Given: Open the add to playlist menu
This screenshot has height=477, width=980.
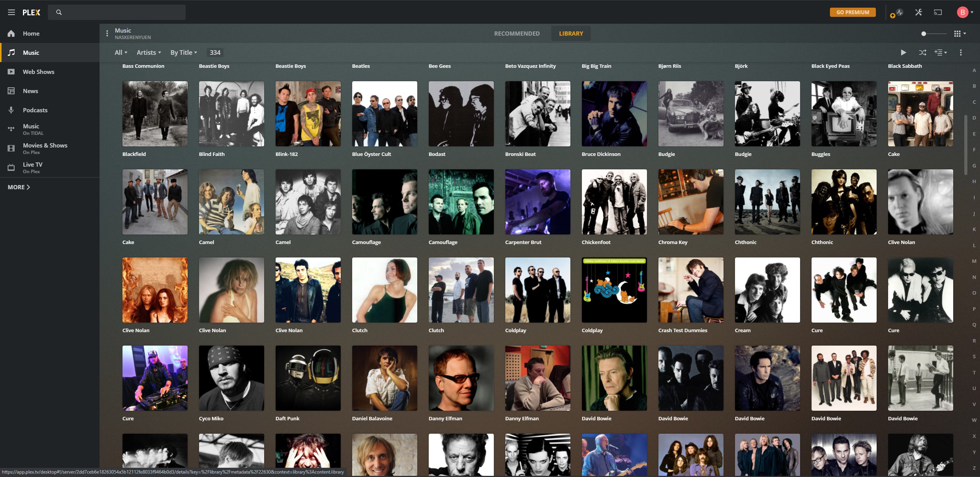Looking at the screenshot, I should (941, 52).
